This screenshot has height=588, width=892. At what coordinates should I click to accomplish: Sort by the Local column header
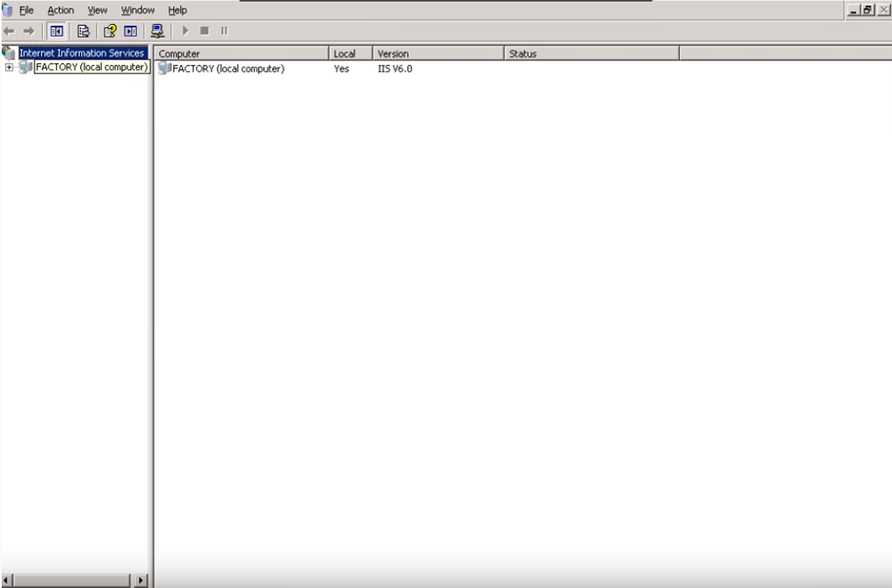351,54
